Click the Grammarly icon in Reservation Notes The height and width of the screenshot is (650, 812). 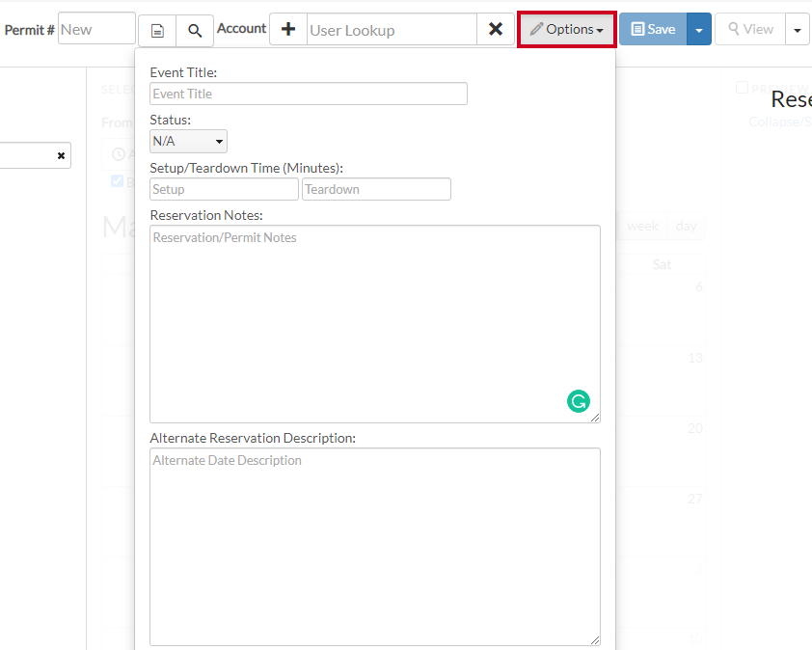pos(579,401)
